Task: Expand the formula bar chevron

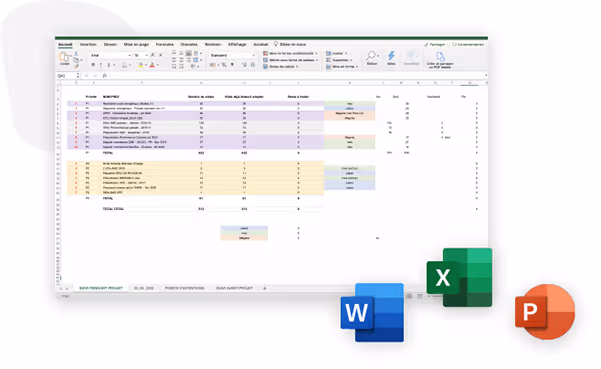Action: (x=486, y=75)
